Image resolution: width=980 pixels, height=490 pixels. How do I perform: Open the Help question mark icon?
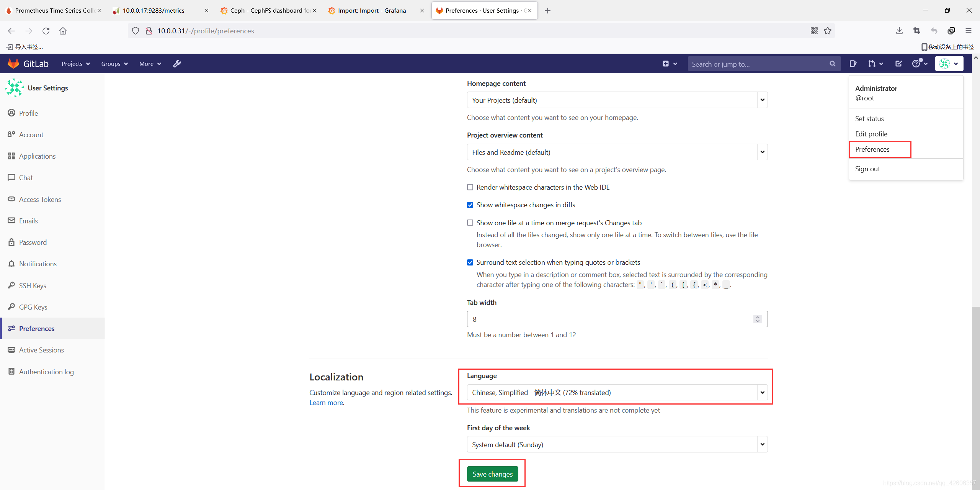pos(919,64)
